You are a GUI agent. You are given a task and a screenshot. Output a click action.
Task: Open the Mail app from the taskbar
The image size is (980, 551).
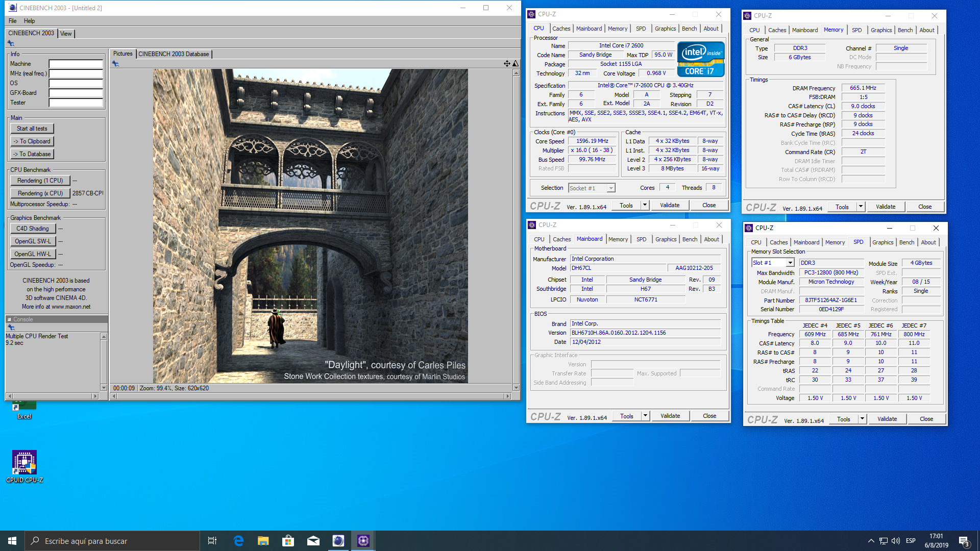pyautogui.click(x=313, y=541)
